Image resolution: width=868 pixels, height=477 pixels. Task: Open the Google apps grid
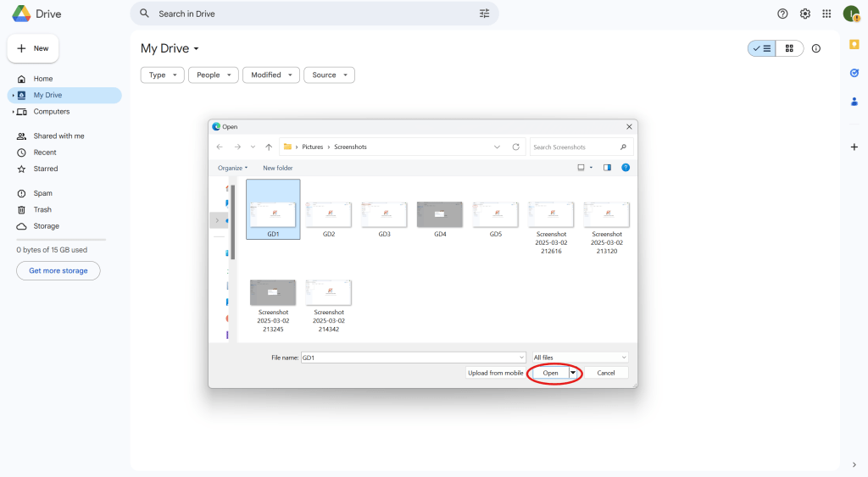pyautogui.click(x=826, y=14)
